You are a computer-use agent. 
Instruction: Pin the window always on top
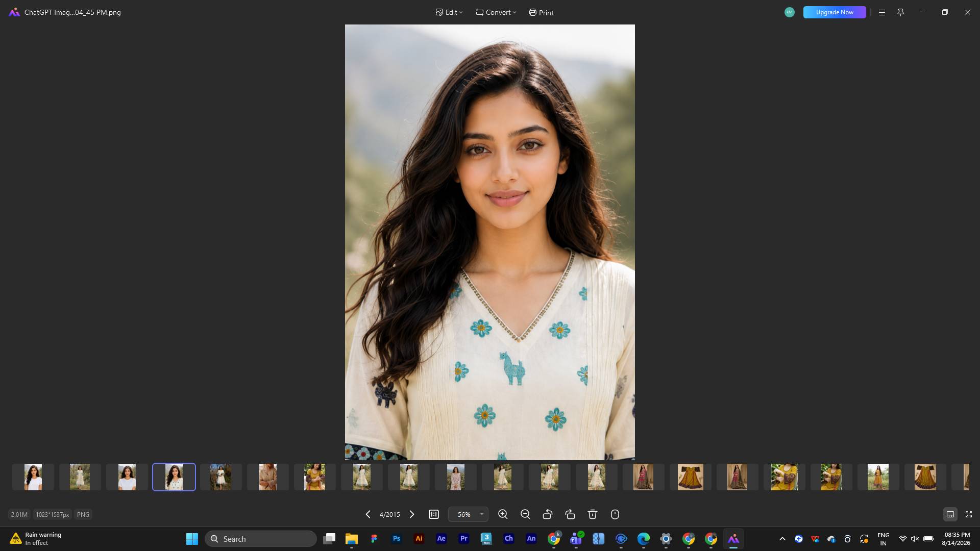click(x=900, y=12)
